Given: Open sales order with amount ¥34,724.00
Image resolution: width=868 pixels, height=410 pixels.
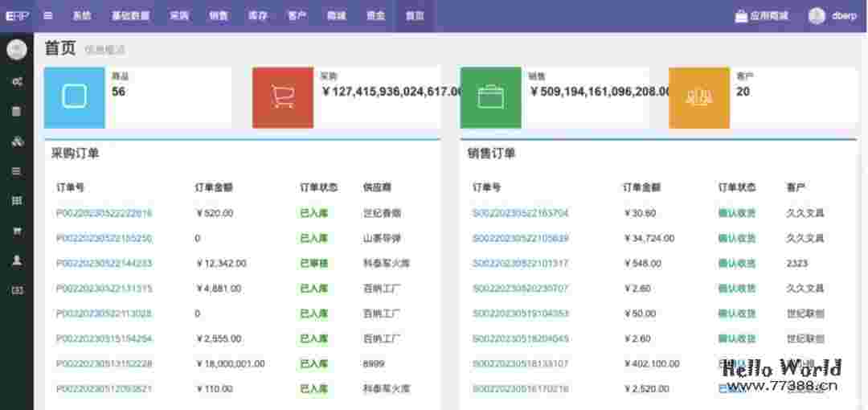Looking at the screenshot, I should pyautogui.click(x=520, y=238).
